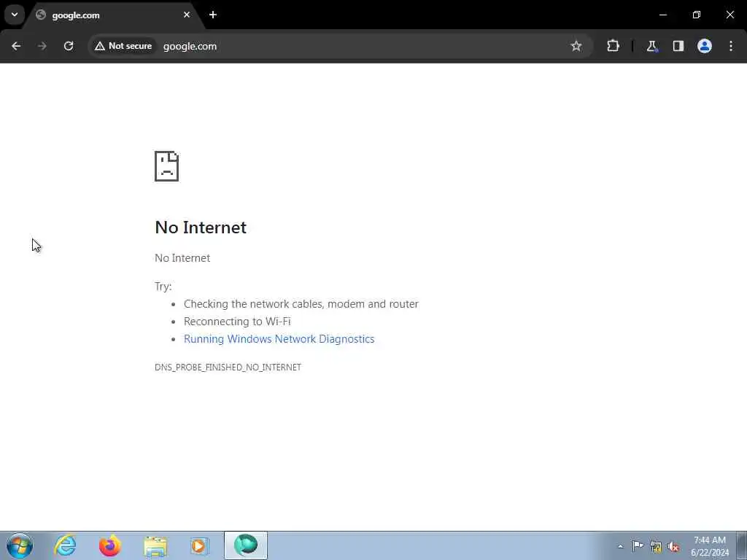Bookmark this page with the star icon
Viewport: 747px width, 560px height.
pos(576,46)
